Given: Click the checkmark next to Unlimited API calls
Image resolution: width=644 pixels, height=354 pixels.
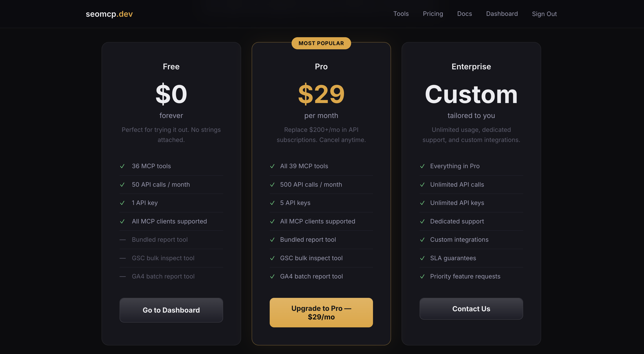Looking at the screenshot, I should 423,185.
